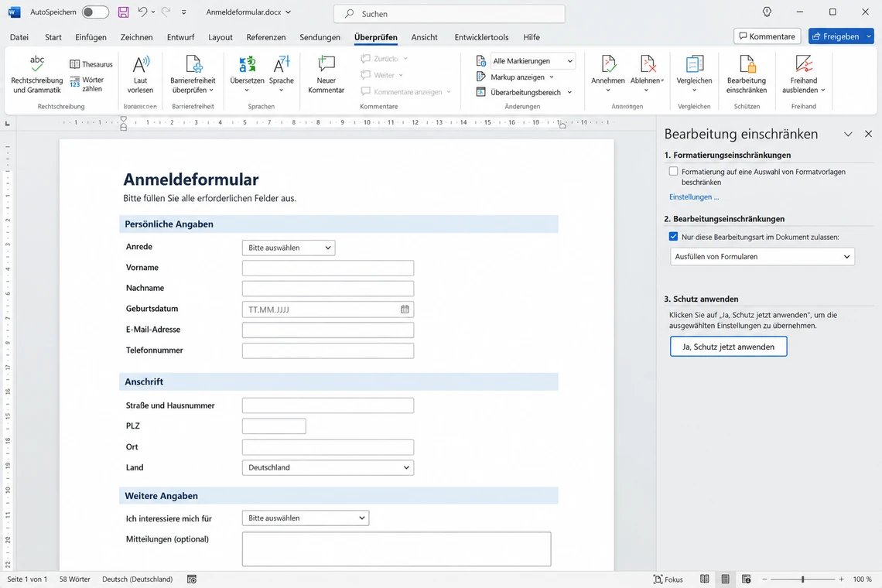Click macro recording icon in status bar
The height and width of the screenshot is (588, 882).
pos(192,579)
